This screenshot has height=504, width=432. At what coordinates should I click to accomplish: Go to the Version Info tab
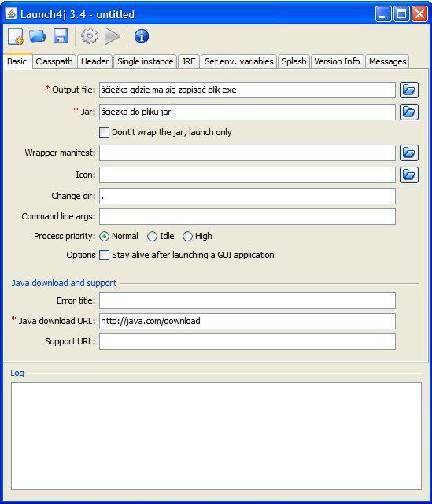pyautogui.click(x=337, y=61)
